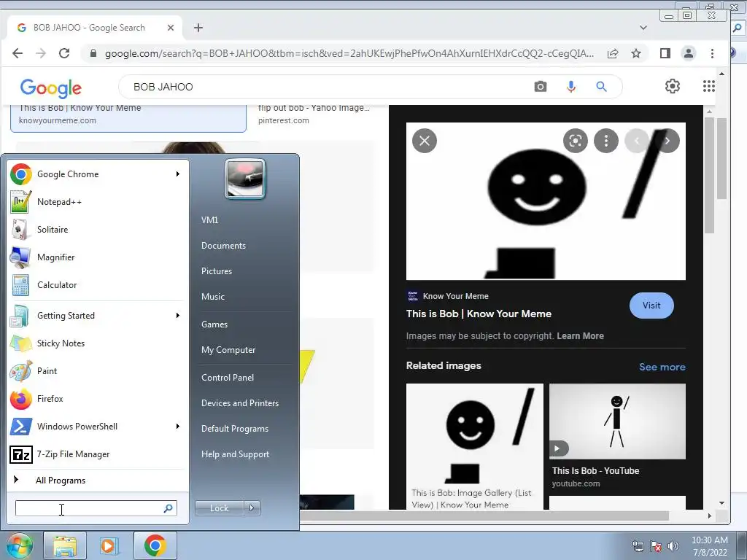Open Google quick settings gear
Screen dimensions: 747x560
(672, 86)
